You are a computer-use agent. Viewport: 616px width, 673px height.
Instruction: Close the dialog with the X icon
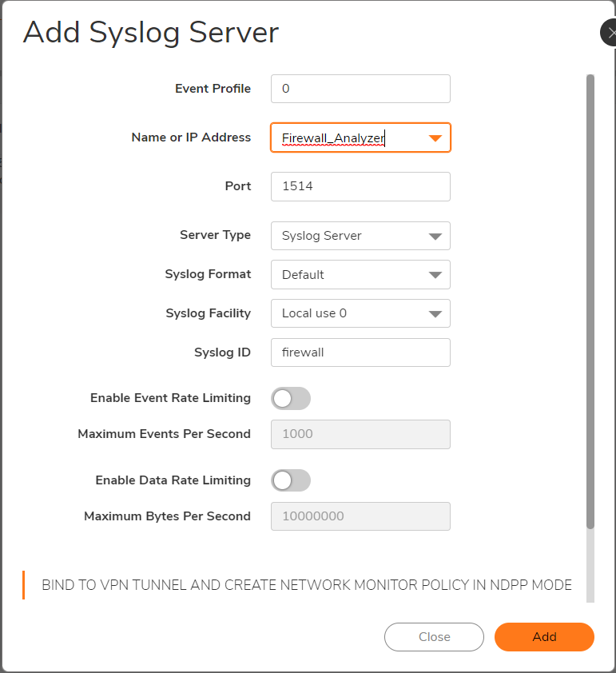[x=609, y=32]
